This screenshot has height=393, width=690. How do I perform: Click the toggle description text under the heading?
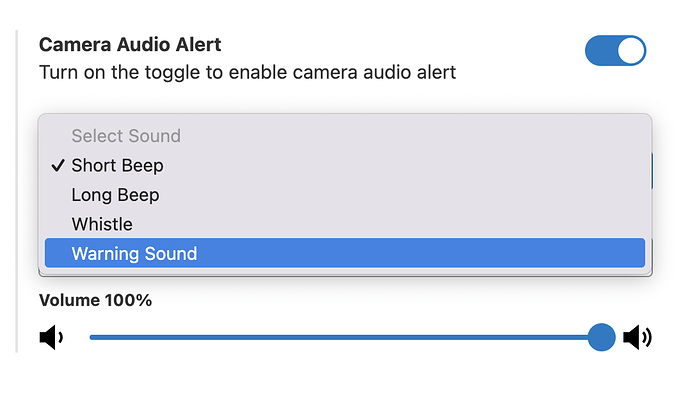pyautogui.click(x=247, y=73)
